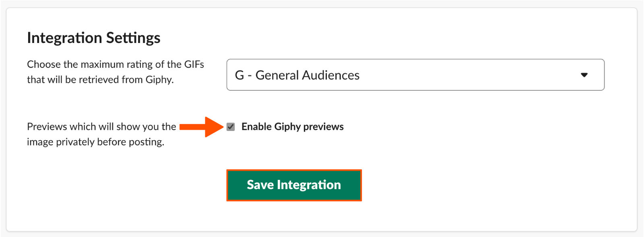
Task: Click the 'Integration Settings' heading
Action: click(94, 38)
